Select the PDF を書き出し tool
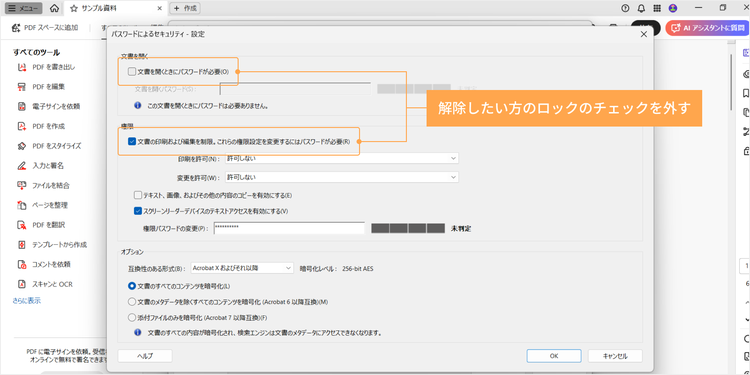 pos(47,67)
